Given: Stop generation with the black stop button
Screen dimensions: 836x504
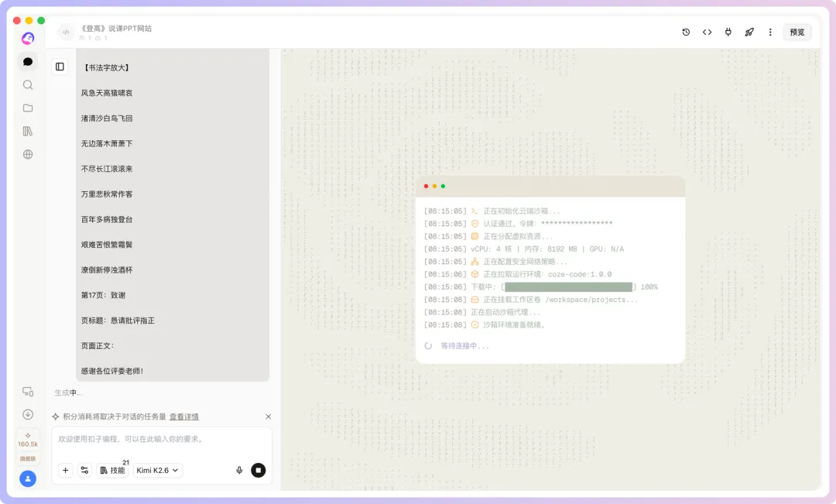Looking at the screenshot, I should point(258,470).
